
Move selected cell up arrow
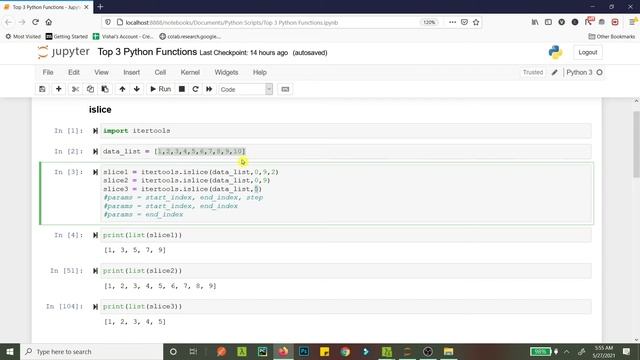point(122,89)
